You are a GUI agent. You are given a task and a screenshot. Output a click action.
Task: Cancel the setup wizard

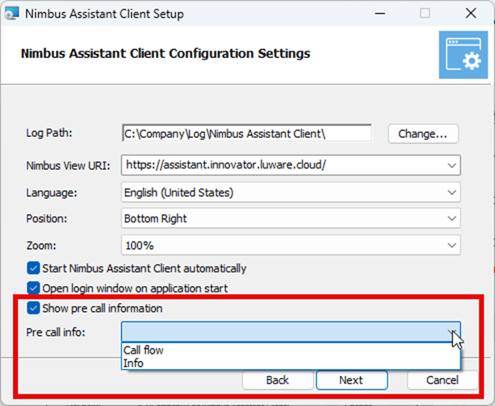tap(442, 380)
